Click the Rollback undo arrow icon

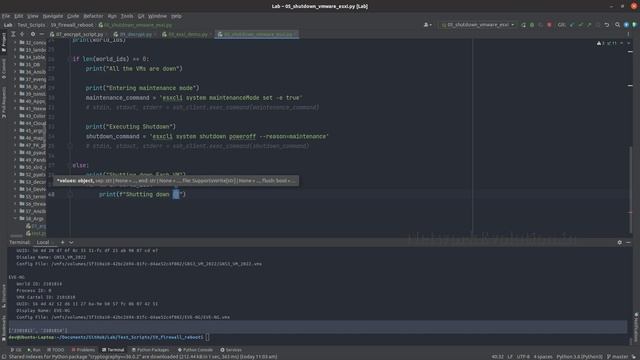(607, 25)
